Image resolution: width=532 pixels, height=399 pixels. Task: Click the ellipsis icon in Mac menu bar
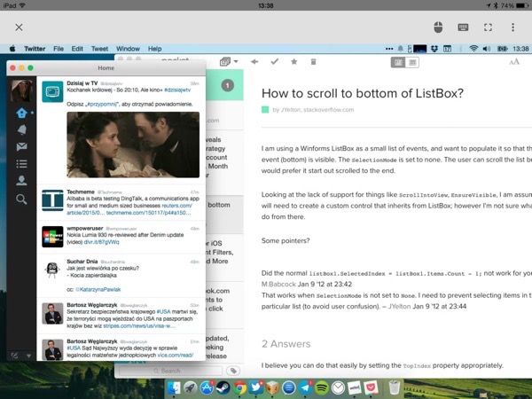(389, 49)
